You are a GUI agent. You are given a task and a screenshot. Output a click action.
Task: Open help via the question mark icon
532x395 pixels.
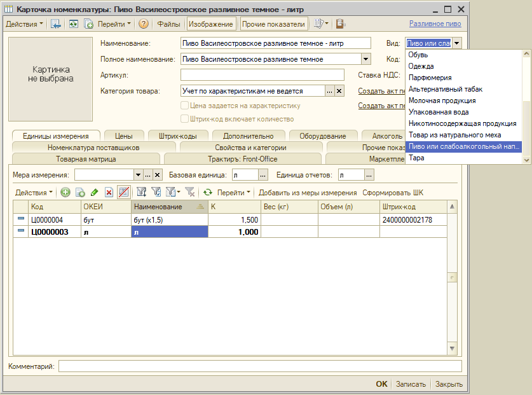(x=144, y=24)
